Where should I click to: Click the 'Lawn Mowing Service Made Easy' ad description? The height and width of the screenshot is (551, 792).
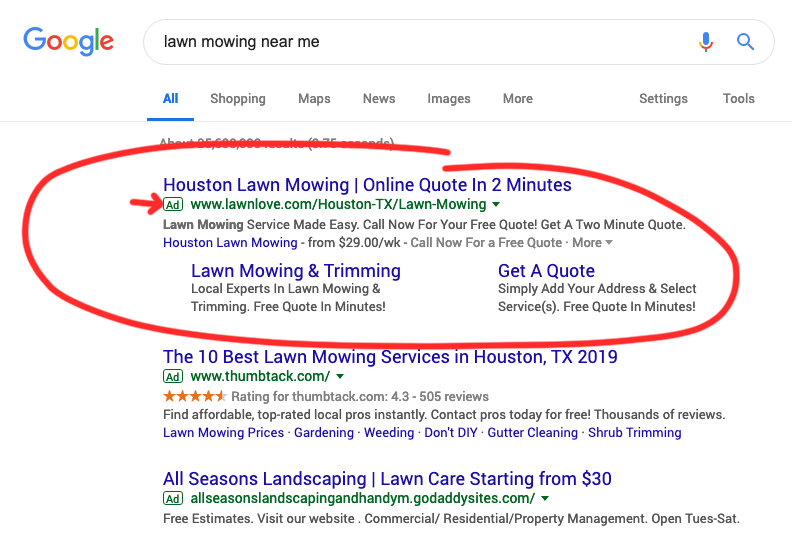(424, 225)
